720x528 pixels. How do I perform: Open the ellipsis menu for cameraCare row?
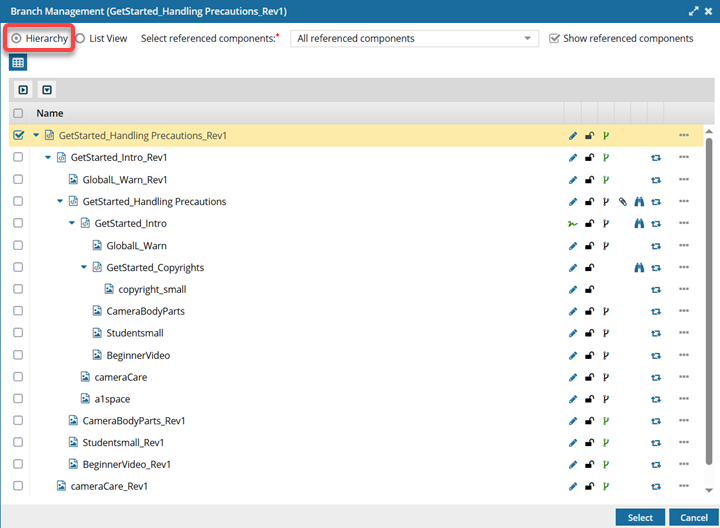click(684, 377)
